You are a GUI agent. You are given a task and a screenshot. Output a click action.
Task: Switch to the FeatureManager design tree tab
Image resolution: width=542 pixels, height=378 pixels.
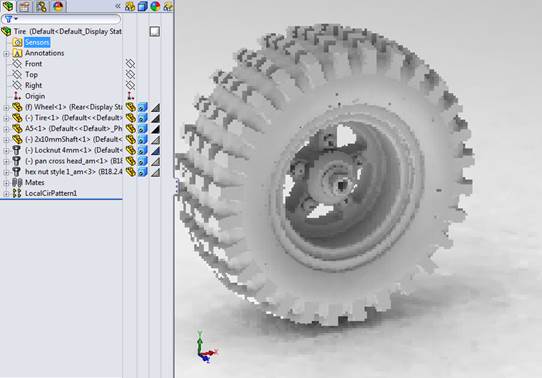(8, 6)
